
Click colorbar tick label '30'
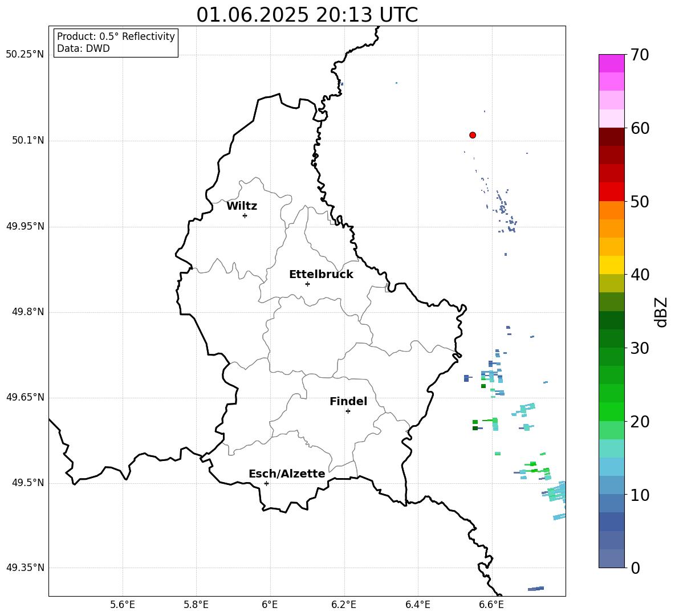[x=640, y=348]
